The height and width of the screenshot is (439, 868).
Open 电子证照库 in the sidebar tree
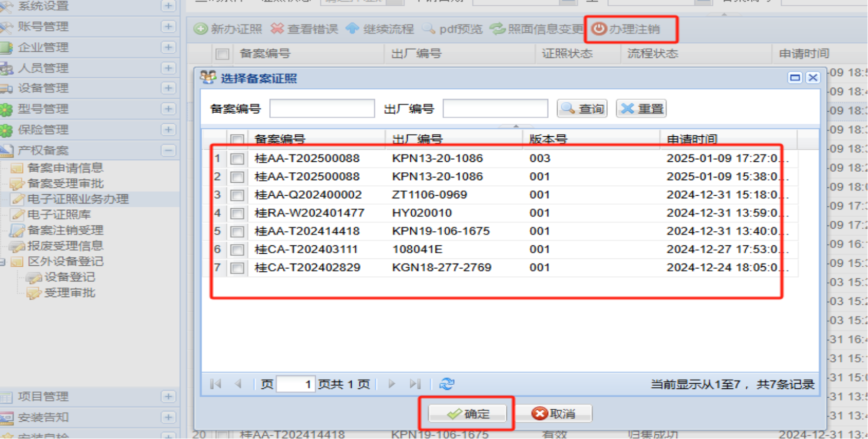[59, 215]
